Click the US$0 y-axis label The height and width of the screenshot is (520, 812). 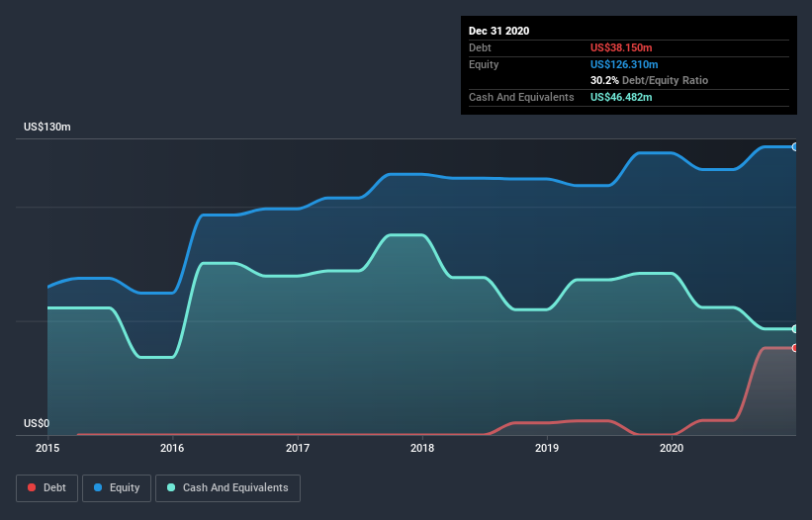pos(37,423)
